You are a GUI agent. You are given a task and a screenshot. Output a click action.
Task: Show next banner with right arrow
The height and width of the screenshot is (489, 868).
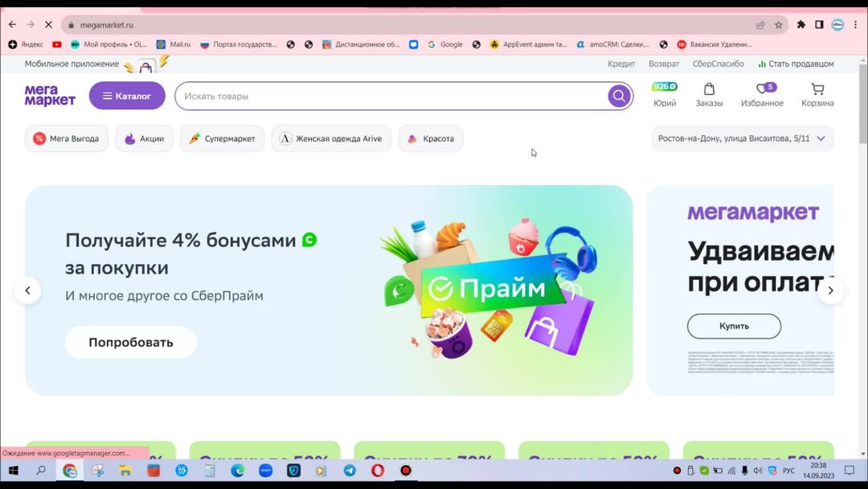(830, 290)
